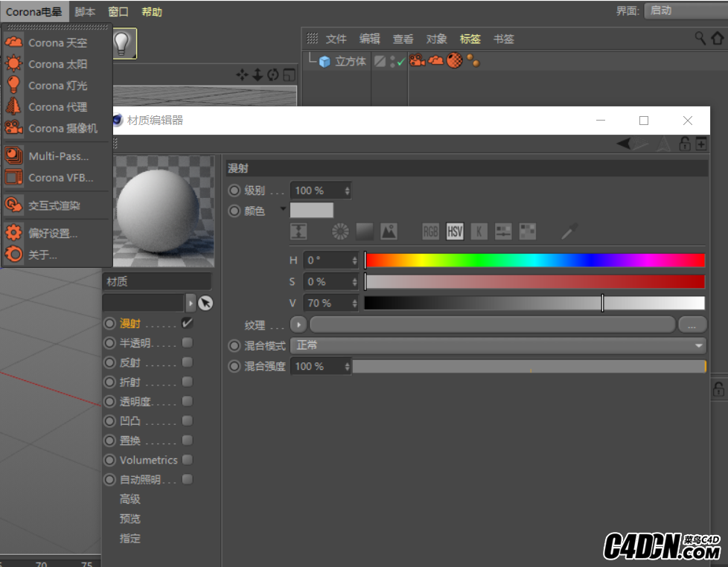
Task: Click the back arrow in material editor
Action: [624, 144]
